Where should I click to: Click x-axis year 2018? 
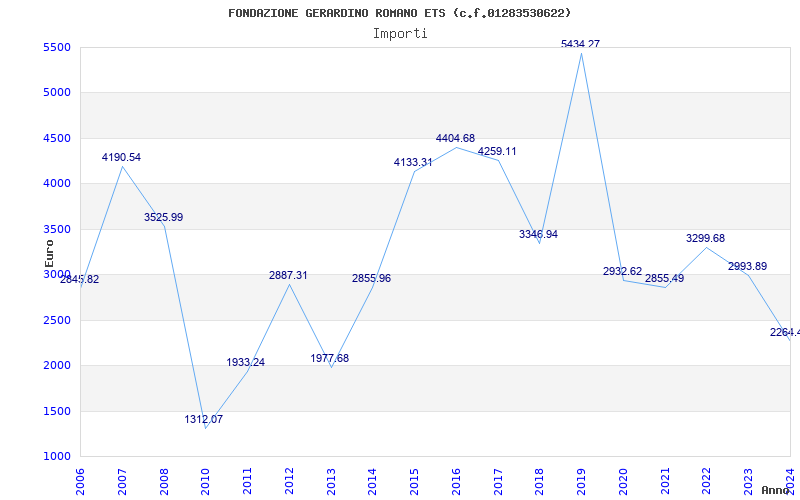point(539,481)
